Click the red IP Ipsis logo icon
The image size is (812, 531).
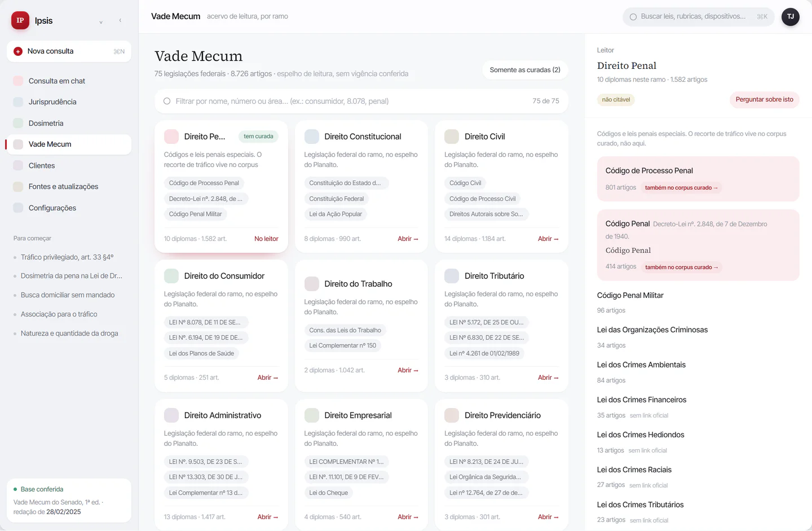pyautogui.click(x=20, y=20)
